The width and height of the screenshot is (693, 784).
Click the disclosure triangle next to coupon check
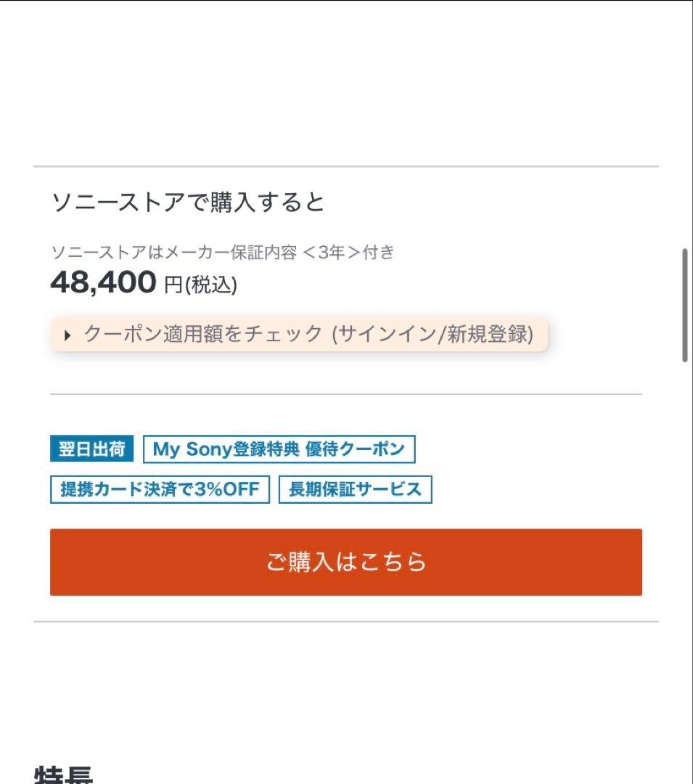[67, 335]
